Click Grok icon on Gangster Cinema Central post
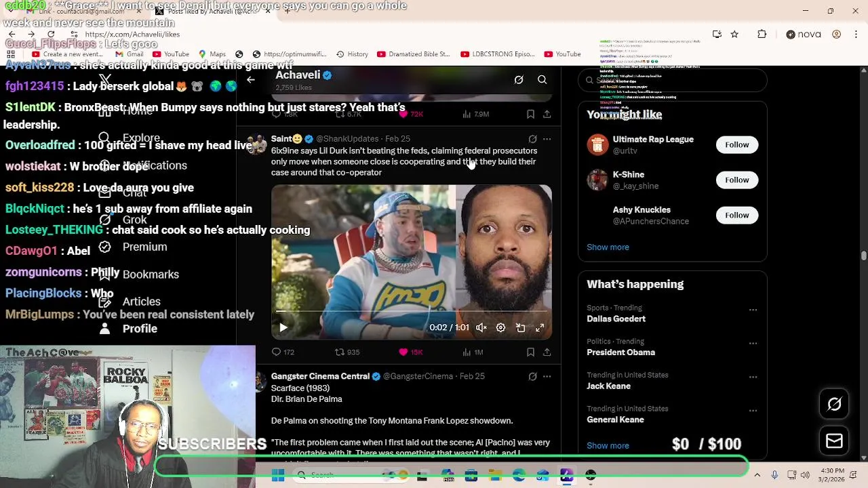Screen dimensions: 868x488 click(532, 377)
